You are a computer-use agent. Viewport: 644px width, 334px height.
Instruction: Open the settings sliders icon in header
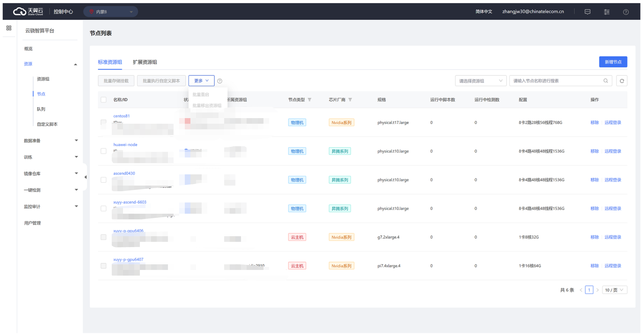pyautogui.click(x=607, y=12)
